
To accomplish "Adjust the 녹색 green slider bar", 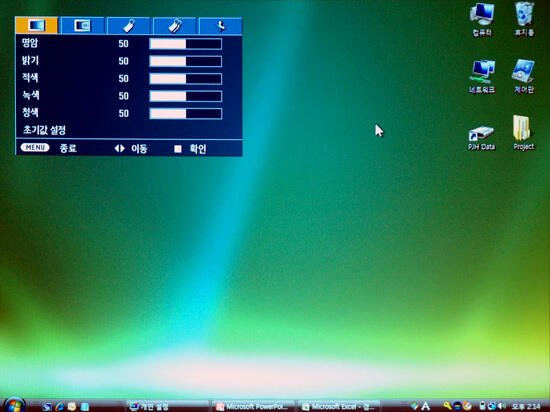I will [186, 96].
